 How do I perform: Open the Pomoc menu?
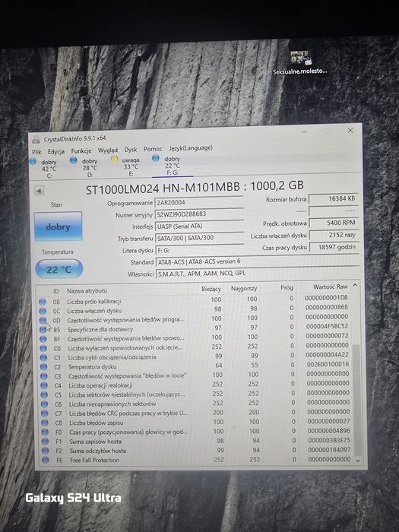tap(153, 149)
